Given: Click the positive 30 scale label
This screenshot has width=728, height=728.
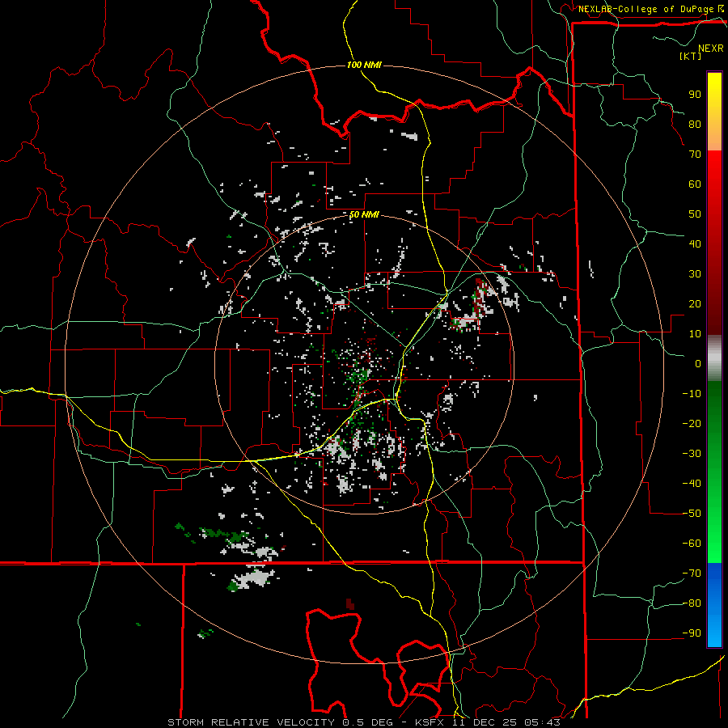Looking at the screenshot, I should (695, 274).
